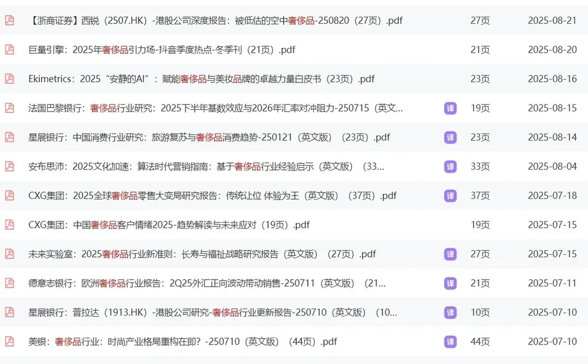Click PDF icon for 德意志银行 report
Screen dimensions: 588x364
tap(9, 283)
